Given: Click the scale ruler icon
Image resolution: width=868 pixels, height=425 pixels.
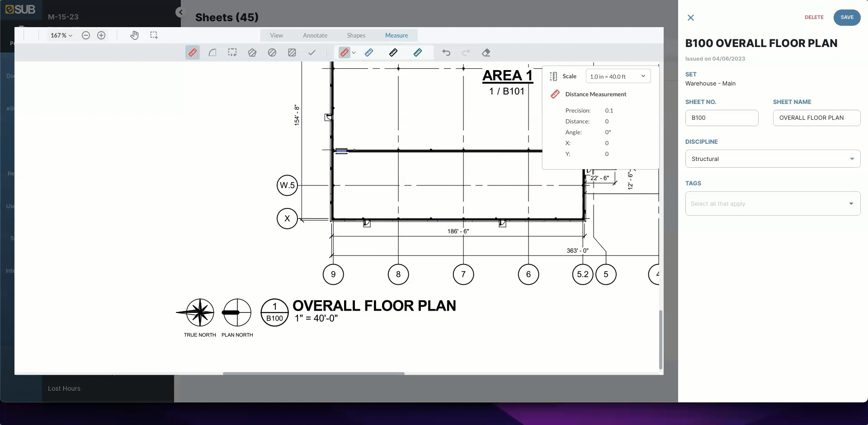Looking at the screenshot, I should 553,76.
